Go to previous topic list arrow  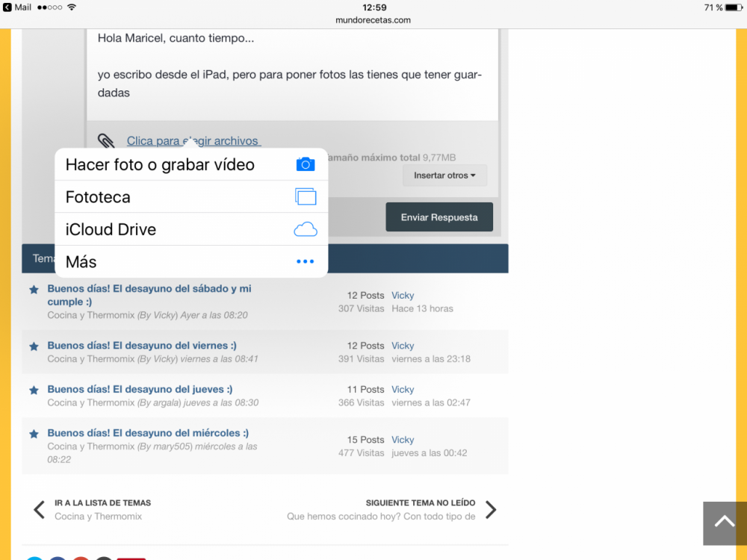pos(39,510)
